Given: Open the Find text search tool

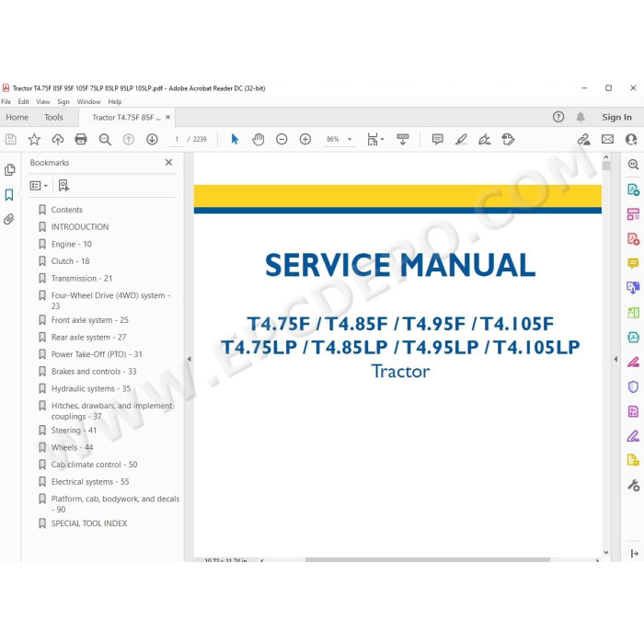Looking at the screenshot, I should click(105, 140).
